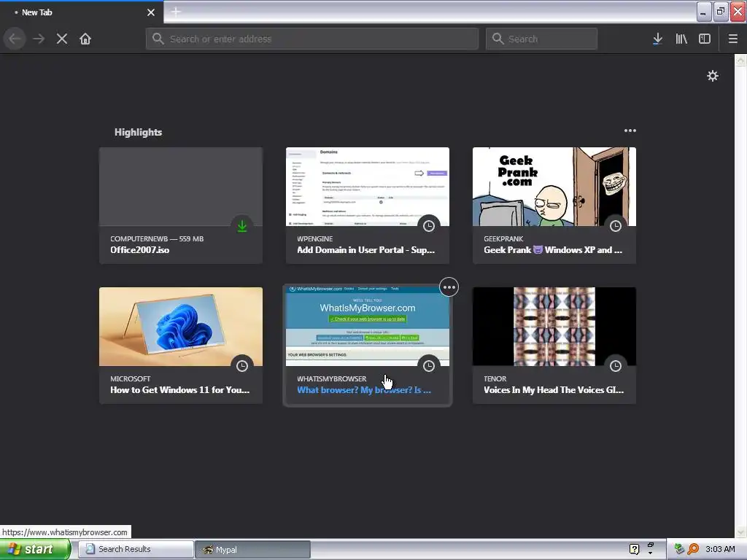Screen dimensions: 747x560
Task: Click the green system tray icon left of the magnifier
Action: (x=679, y=549)
